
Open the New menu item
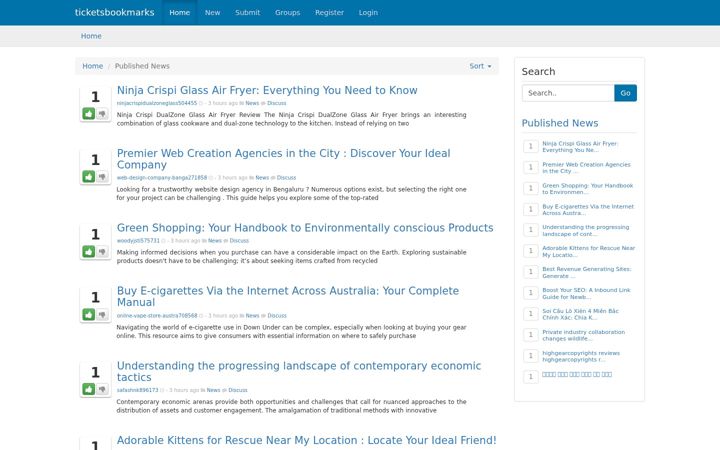point(212,12)
